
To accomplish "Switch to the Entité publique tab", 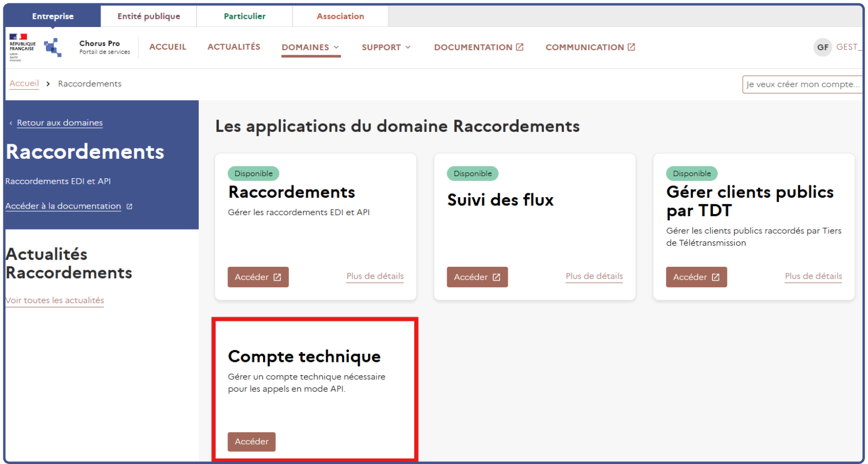I will pyautogui.click(x=149, y=16).
